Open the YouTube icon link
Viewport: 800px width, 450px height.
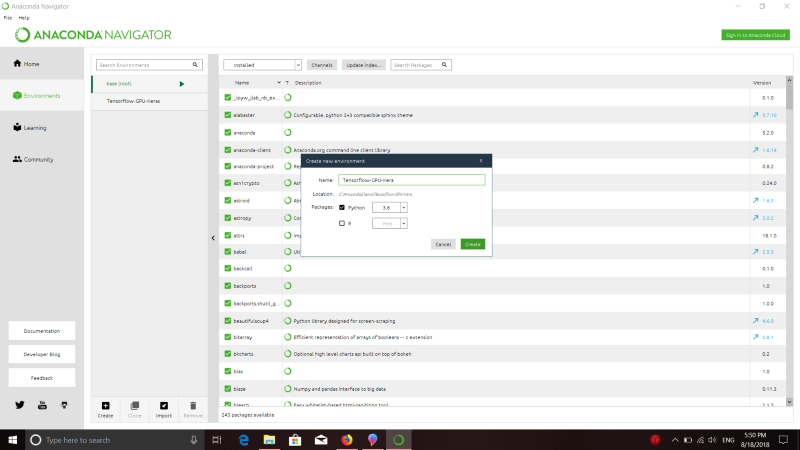coord(42,405)
